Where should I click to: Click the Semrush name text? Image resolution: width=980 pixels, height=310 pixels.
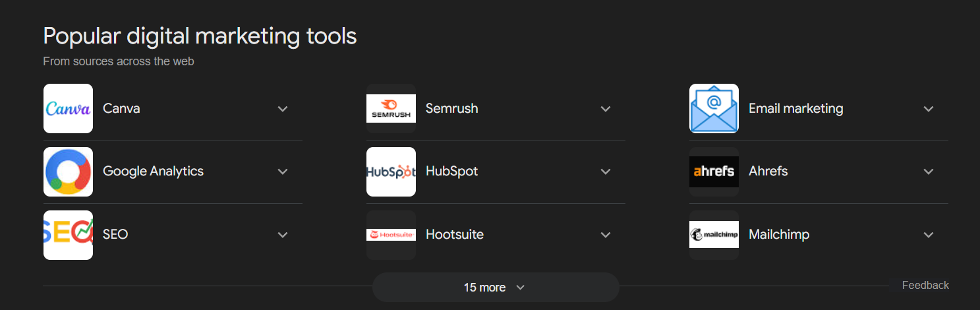click(452, 108)
